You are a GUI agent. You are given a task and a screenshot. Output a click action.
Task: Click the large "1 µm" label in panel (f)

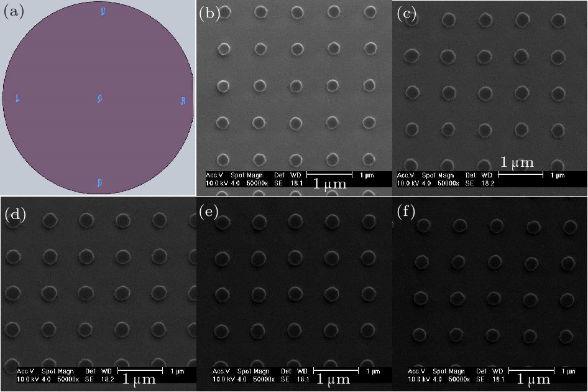[534, 379]
